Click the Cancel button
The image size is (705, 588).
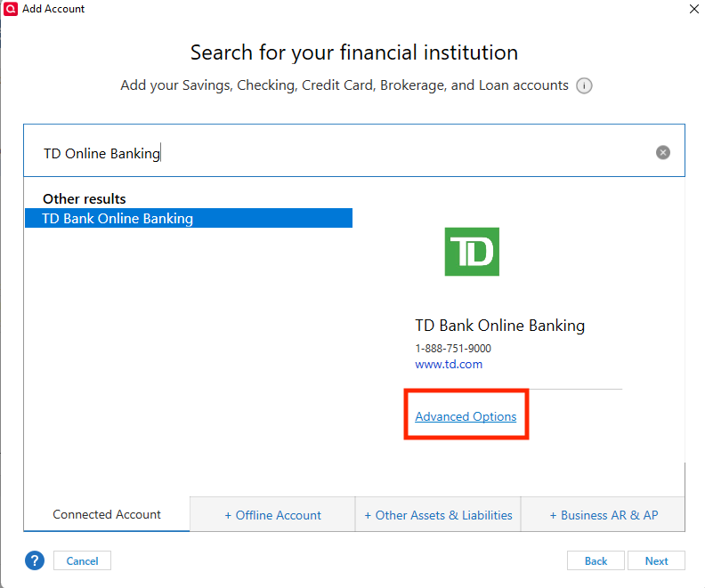click(x=82, y=560)
